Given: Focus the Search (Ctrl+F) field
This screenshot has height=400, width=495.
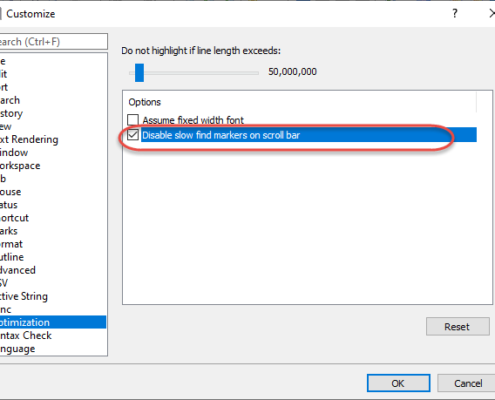Looking at the screenshot, I should pyautogui.click(x=53, y=42).
